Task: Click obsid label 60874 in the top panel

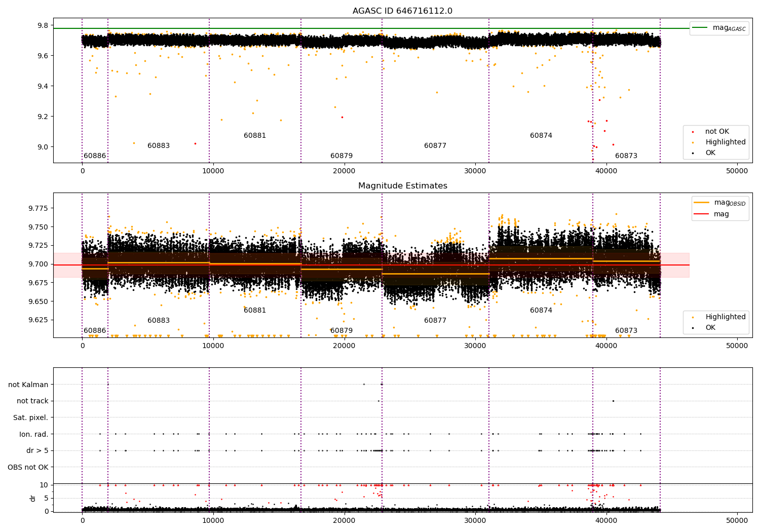Action: point(541,136)
